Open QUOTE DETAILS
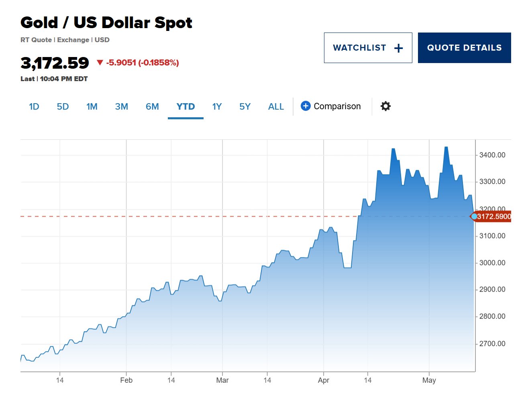Image resolution: width=532 pixels, height=402 pixels. tap(464, 48)
